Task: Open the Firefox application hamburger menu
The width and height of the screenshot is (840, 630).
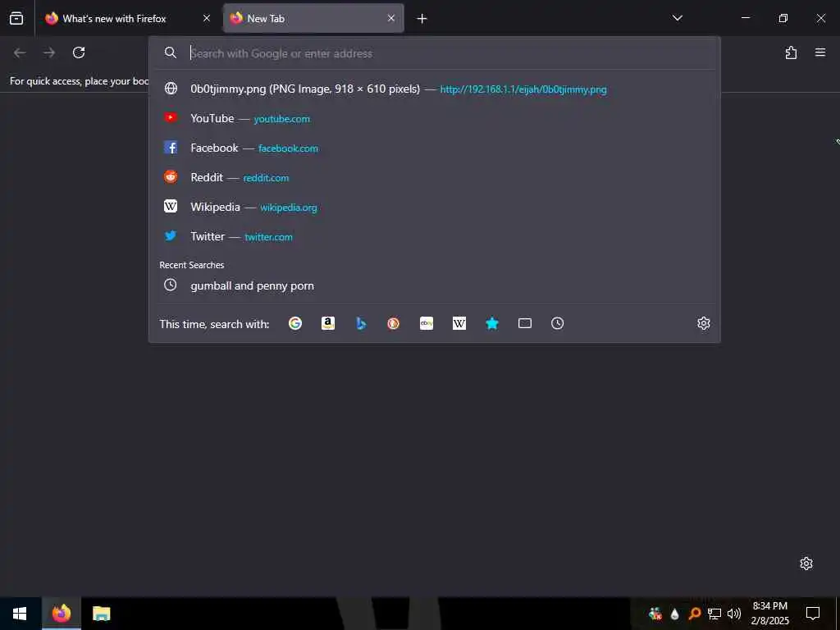Action: point(820,52)
